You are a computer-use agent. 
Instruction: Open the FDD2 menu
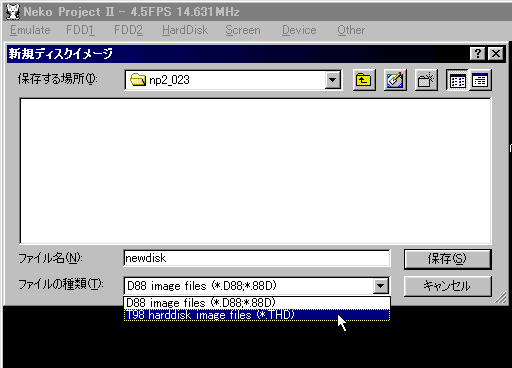[128, 30]
